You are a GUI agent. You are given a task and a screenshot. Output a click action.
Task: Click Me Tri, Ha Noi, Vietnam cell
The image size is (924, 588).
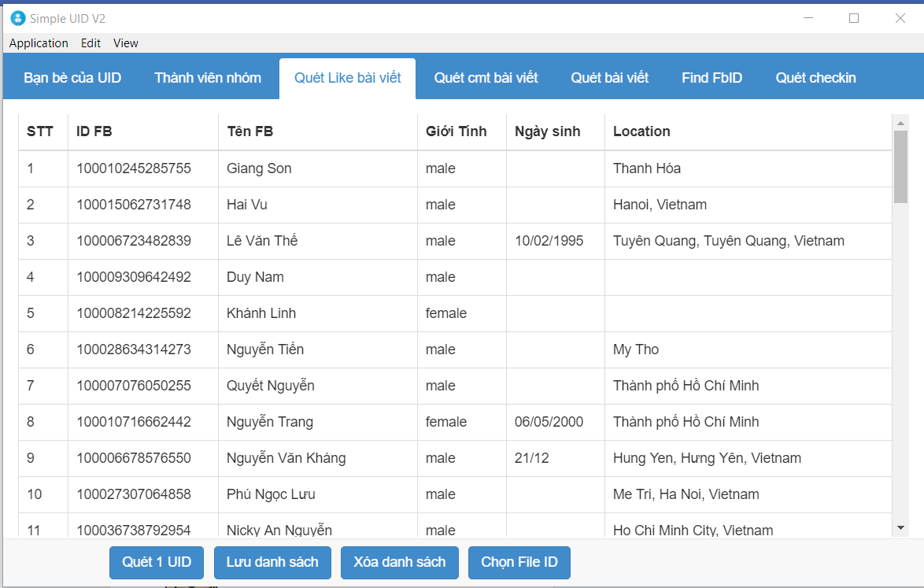(x=748, y=495)
